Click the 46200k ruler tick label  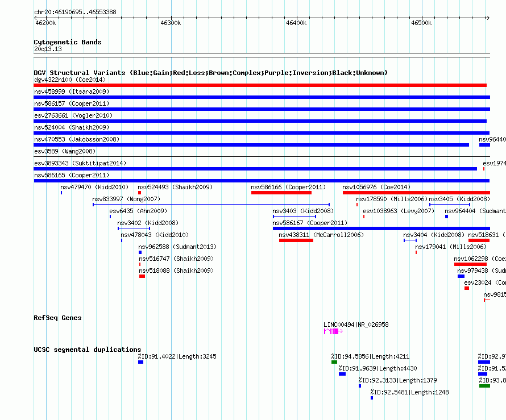tap(45, 23)
